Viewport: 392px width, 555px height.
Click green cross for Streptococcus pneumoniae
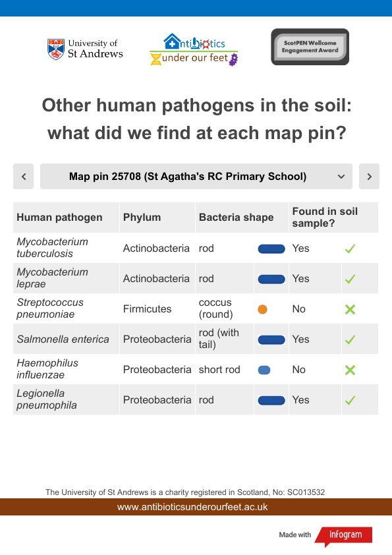(350, 309)
